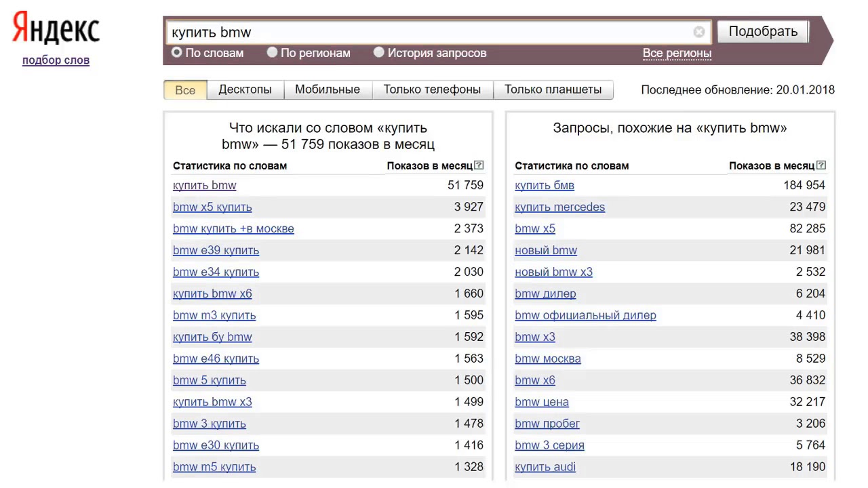
Task: Open the 'bmw 5 купить' link
Action: (210, 380)
